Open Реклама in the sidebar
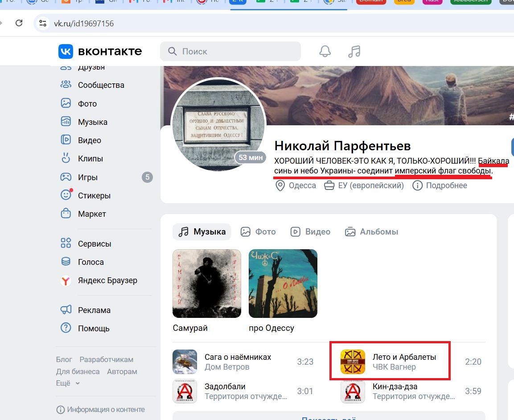The width and height of the screenshot is (514, 420). (86, 310)
